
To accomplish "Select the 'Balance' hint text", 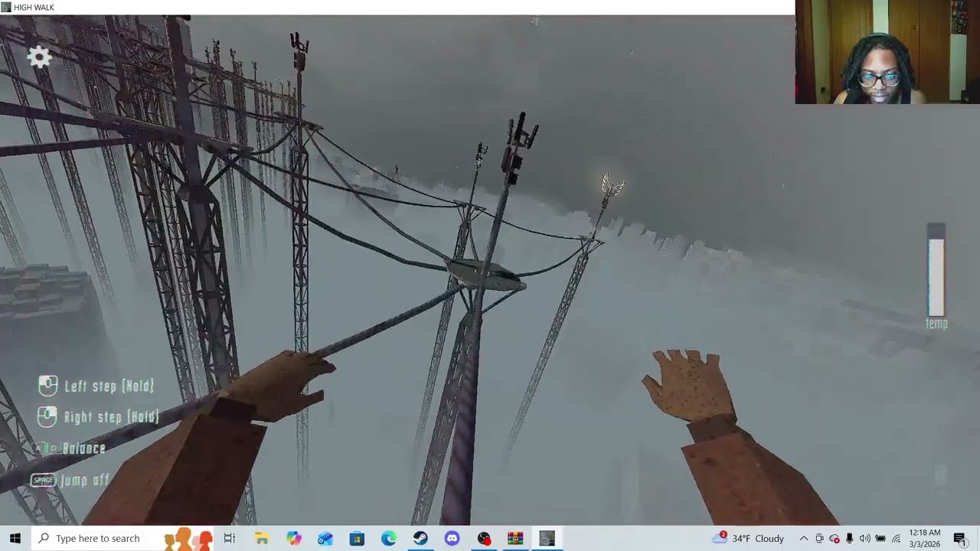I will pos(84,448).
